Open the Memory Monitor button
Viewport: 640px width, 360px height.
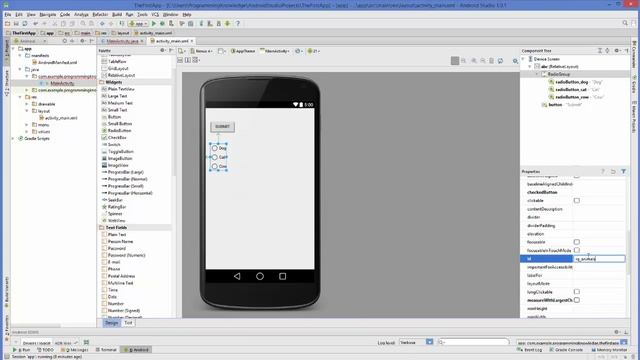(609, 350)
